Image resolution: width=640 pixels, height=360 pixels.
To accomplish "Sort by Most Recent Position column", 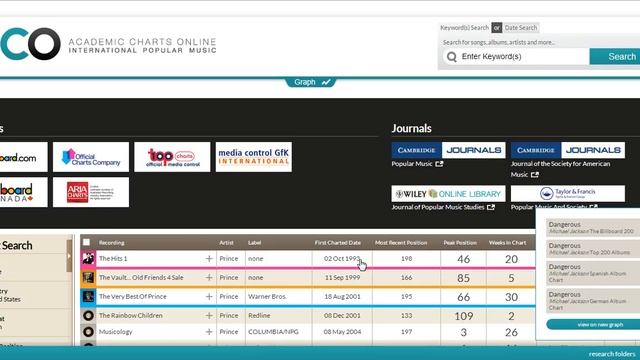I will [401, 243].
